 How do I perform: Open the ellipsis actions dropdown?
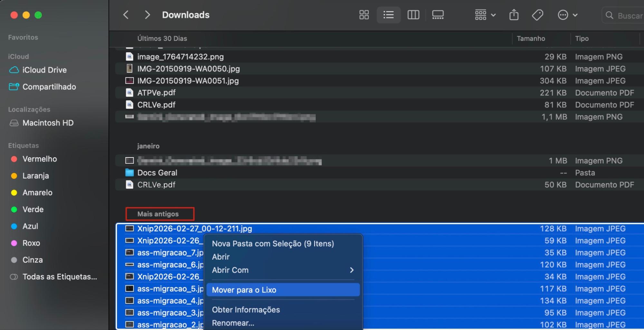[567, 14]
